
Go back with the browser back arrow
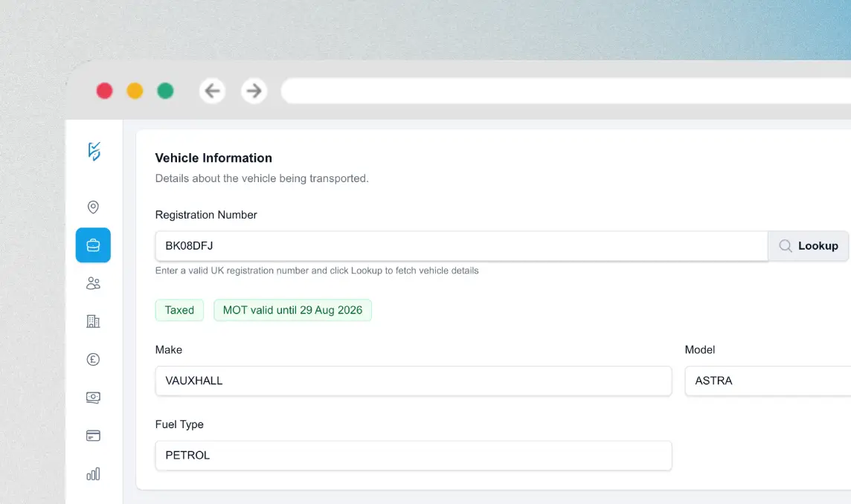(x=212, y=91)
